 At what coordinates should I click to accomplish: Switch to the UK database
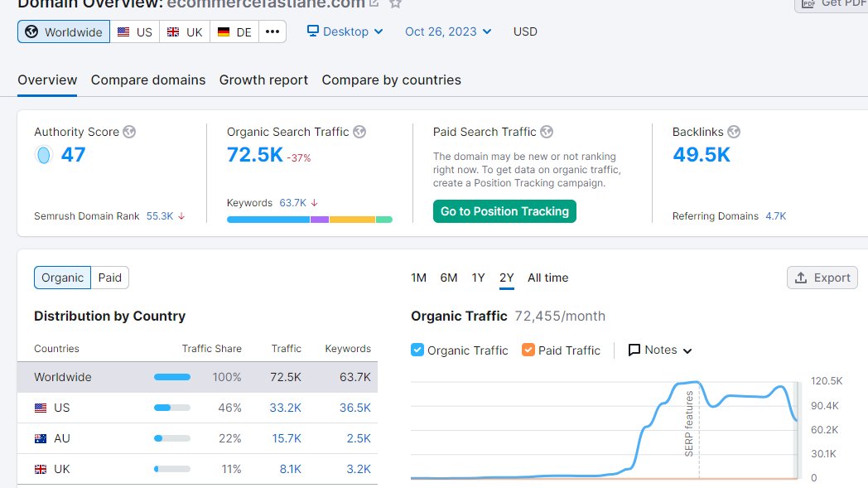[185, 31]
